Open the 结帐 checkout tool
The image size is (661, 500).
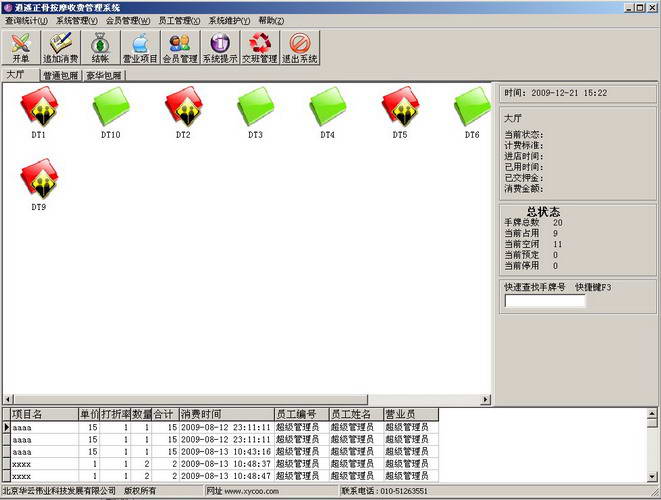click(x=100, y=48)
